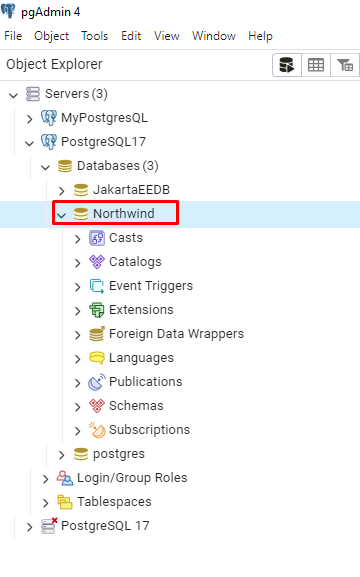Open the File menu

(x=13, y=36)
